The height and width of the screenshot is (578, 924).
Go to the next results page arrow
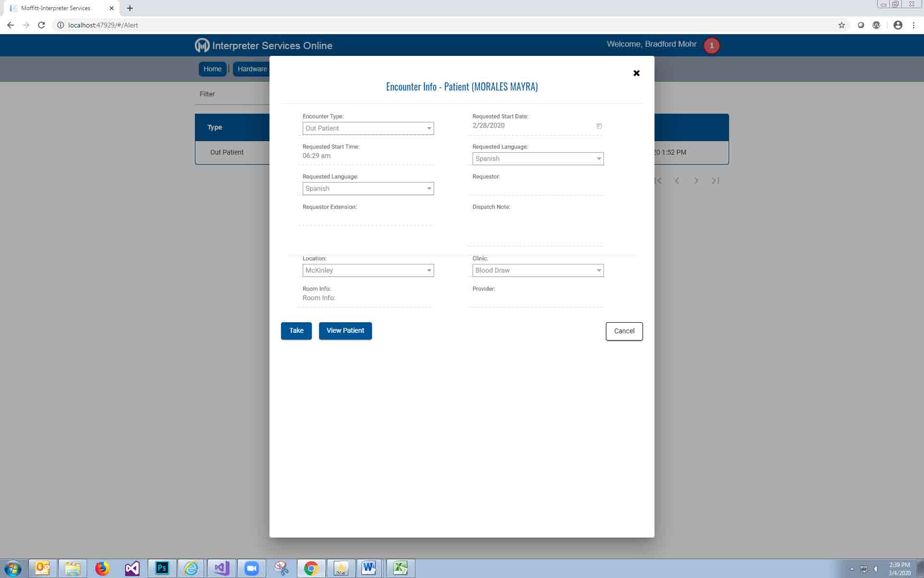click(696, 181)
